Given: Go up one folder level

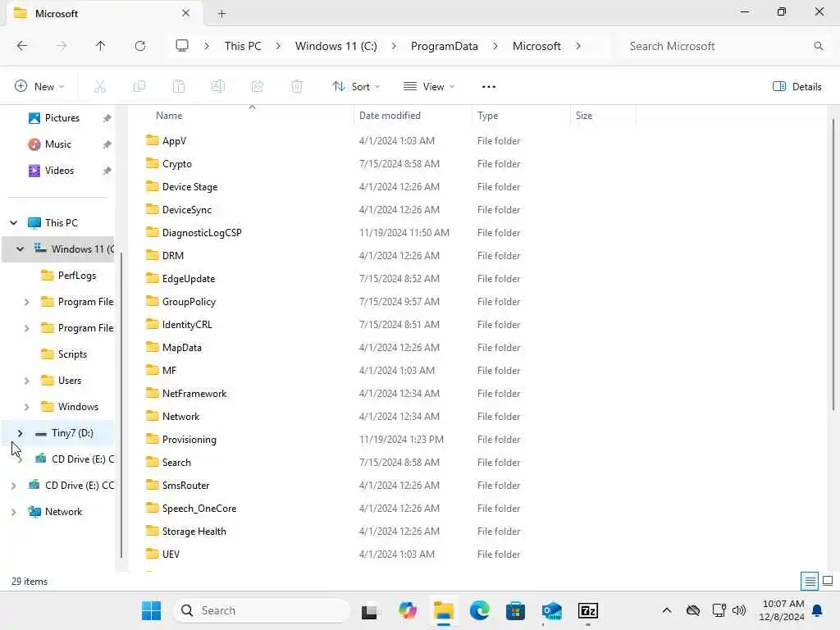Looking at the screenshot, I should 100,46.
